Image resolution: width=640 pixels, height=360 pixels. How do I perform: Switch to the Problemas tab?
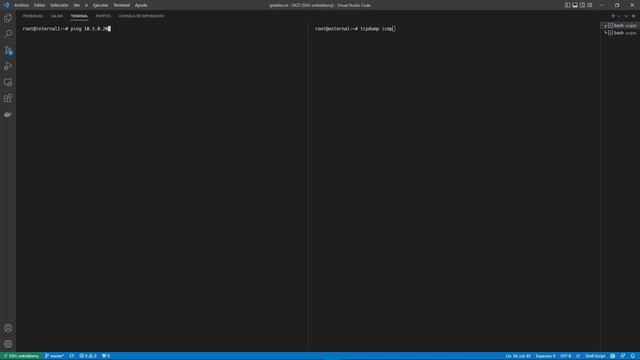point(33,16)
